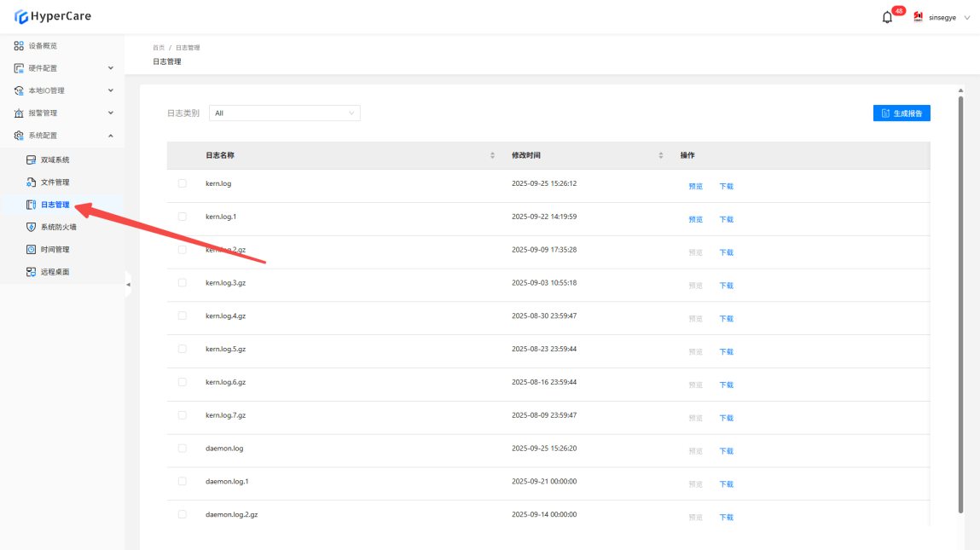The image size is (980, 550).
Task: Click the notification bell icon
Action: [x=887, y=17]
